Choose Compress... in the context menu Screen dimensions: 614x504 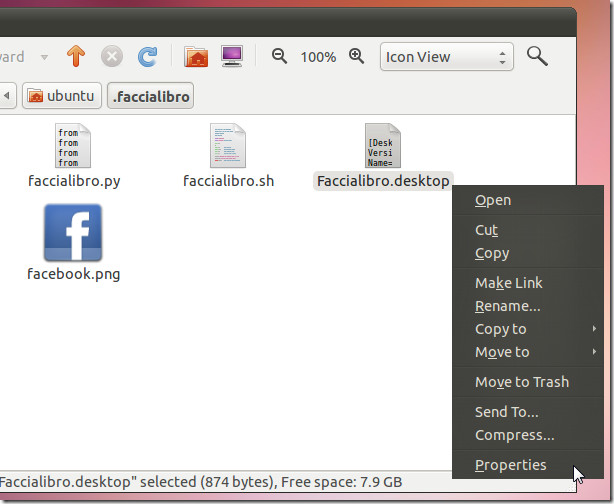coord(528,435)
